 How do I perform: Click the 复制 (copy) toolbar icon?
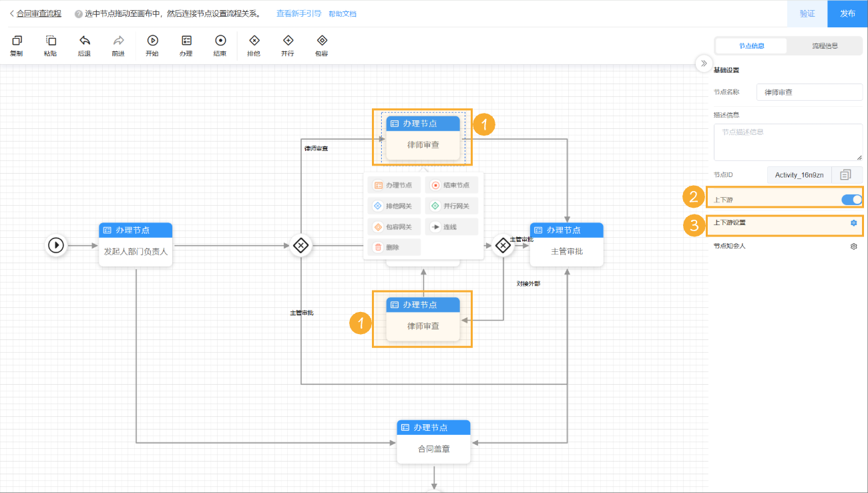coord(17,41)
